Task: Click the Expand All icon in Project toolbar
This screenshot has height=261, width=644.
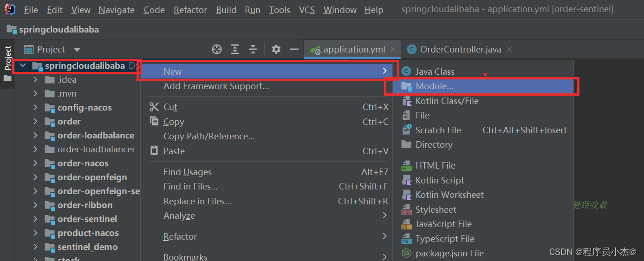Action: 235,49
